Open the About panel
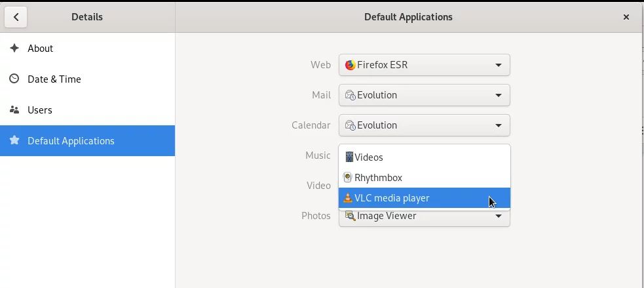The image size is (644, 288). pos(88,48)
